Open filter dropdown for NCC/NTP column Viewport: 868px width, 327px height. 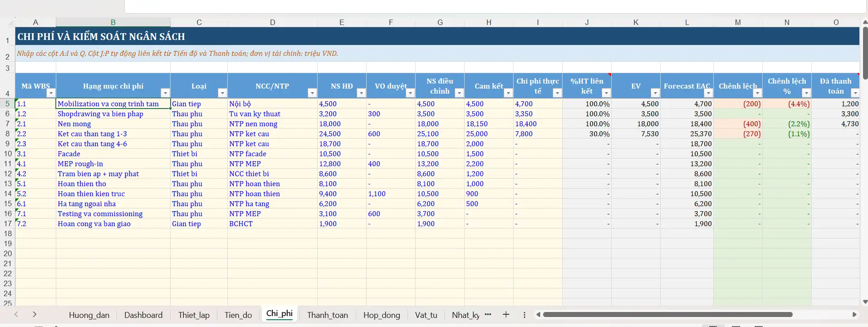pyautogui.click(x=312, y=93)
